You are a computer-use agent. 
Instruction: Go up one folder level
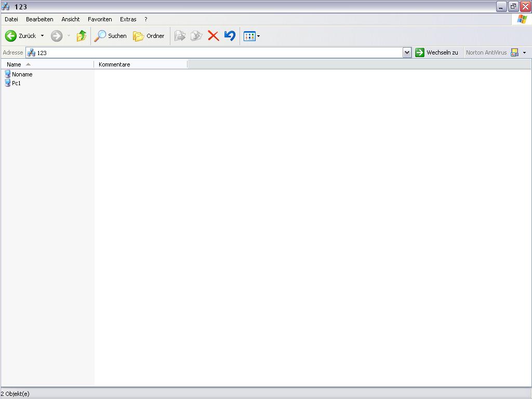click(82, 36)
